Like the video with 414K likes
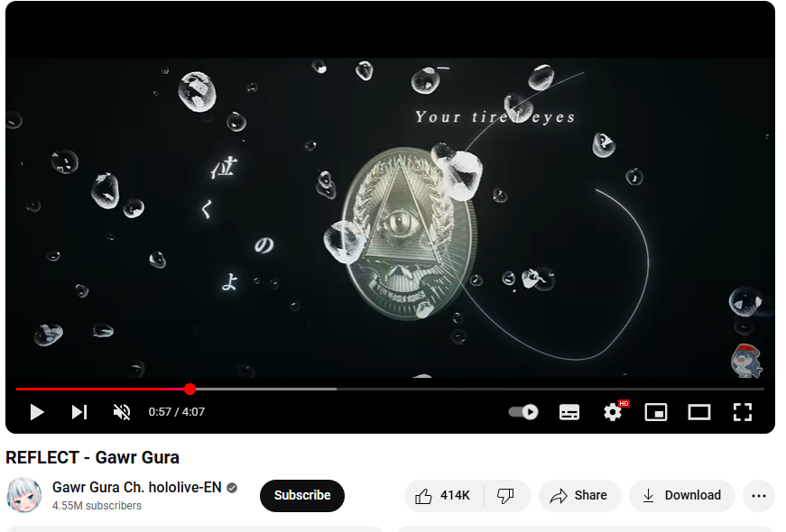 [x=444, y=495]
